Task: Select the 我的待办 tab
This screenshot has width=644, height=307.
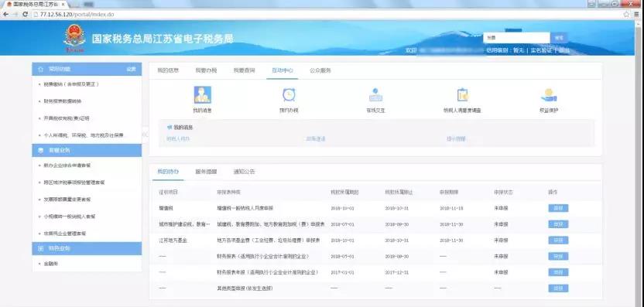Action: tap(168, 172)
